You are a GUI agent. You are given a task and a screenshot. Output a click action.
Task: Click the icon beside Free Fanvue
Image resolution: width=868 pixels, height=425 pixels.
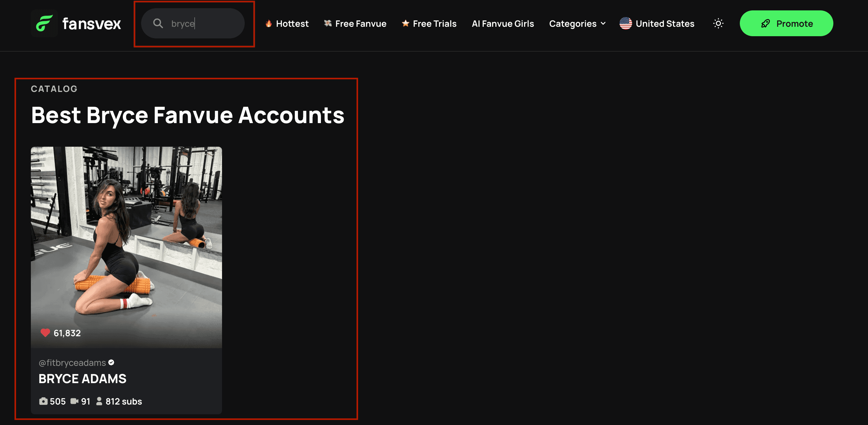point(328,23)
